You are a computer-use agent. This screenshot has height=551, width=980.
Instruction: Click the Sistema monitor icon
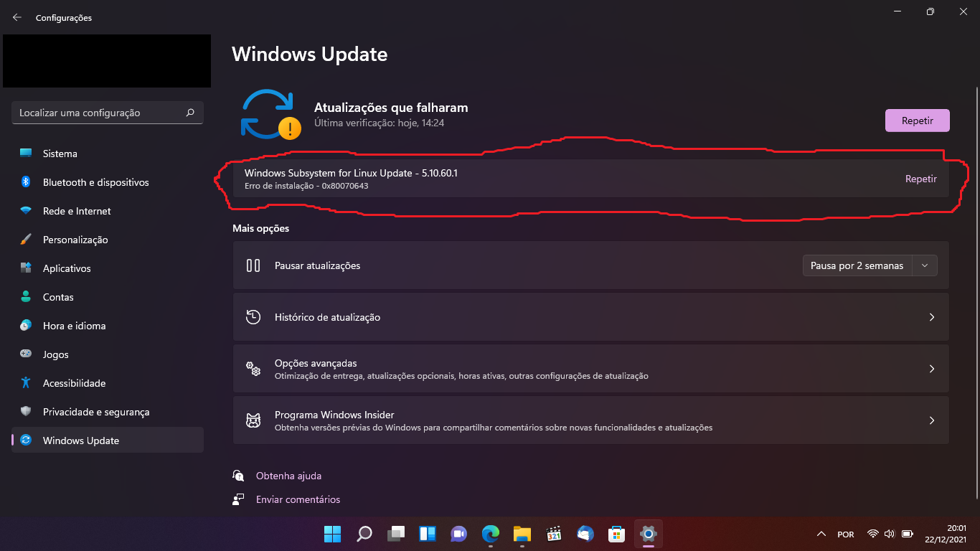pos(26,154)
